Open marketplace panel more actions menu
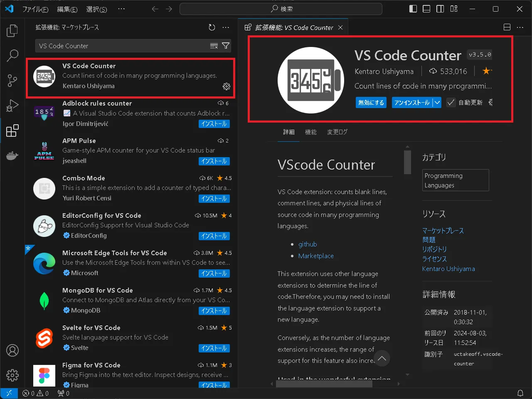Image resolution: width=532 pixels, height=399 pixels. coord(226,27)
